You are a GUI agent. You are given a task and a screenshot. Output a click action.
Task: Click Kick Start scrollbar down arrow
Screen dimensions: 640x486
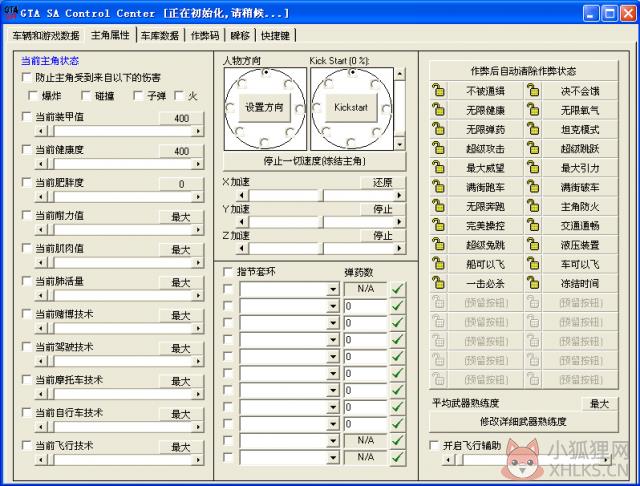click(x=400, y=144)
